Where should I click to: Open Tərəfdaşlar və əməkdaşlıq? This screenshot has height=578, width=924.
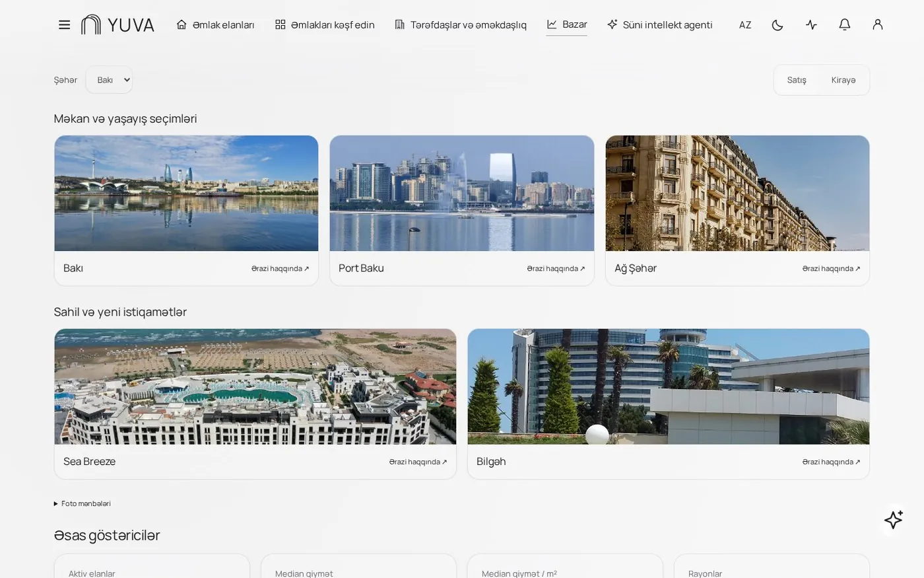click(461, 24)
